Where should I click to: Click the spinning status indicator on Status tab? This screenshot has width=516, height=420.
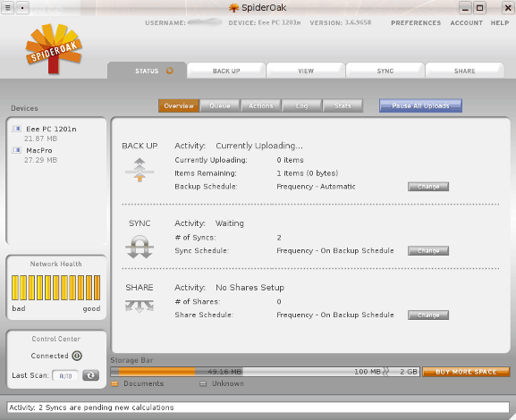tap(170, 71)
